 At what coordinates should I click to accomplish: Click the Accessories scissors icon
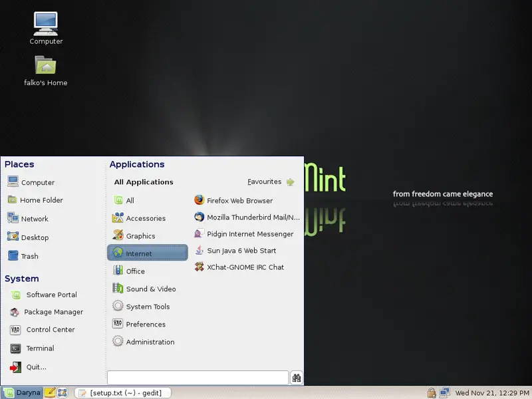point(118,217)
